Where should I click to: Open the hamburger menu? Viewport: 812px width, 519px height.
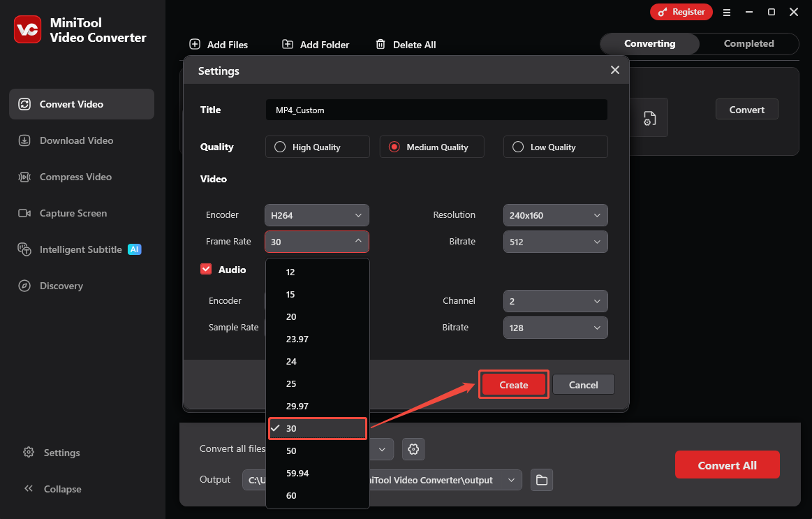727,12
